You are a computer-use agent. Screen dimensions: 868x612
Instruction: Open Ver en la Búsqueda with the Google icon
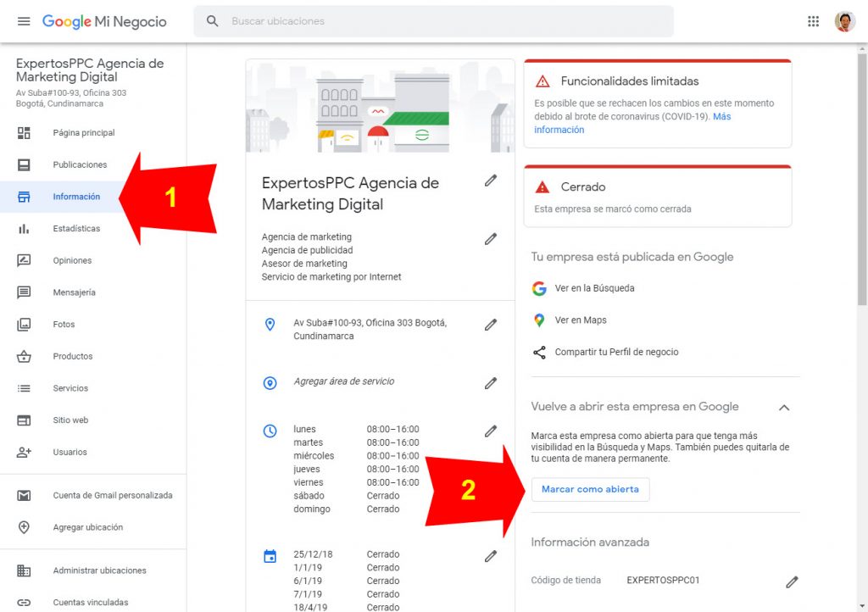pos(540,288)
